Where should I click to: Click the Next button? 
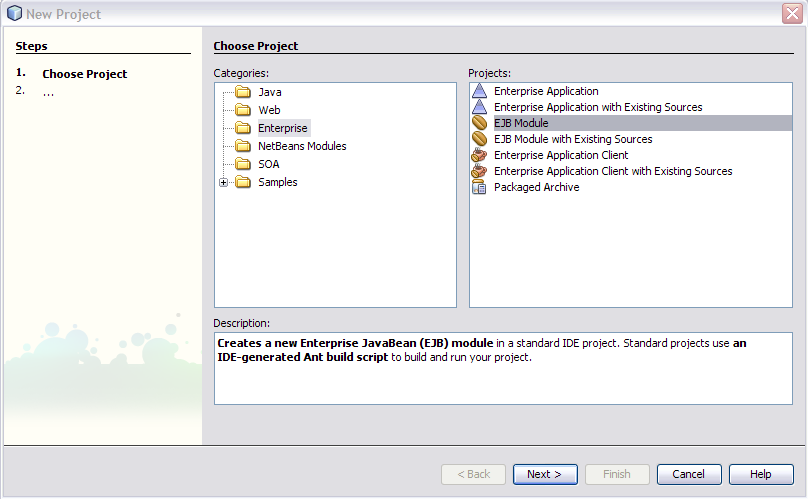tap(545, 474)
